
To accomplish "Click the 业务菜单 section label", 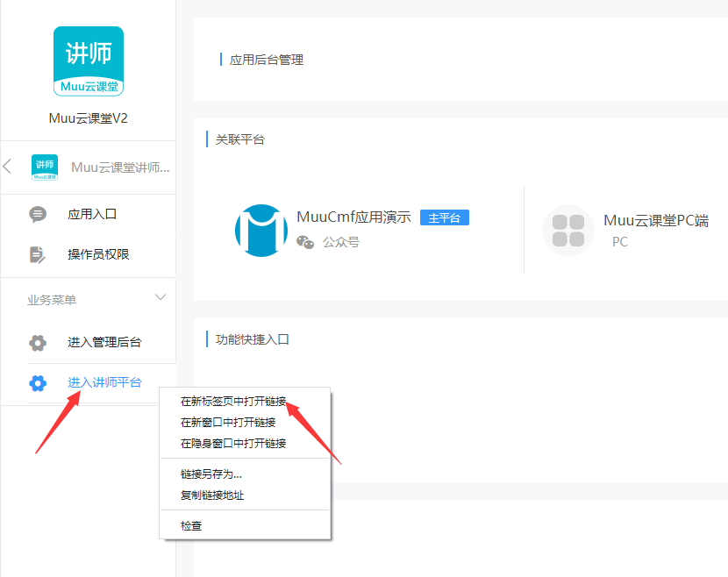I will (52, 300).
